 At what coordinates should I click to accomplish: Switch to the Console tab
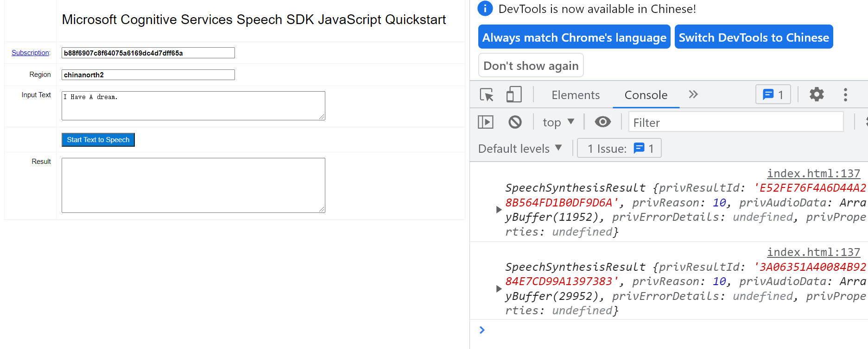[x=646, y=95]
